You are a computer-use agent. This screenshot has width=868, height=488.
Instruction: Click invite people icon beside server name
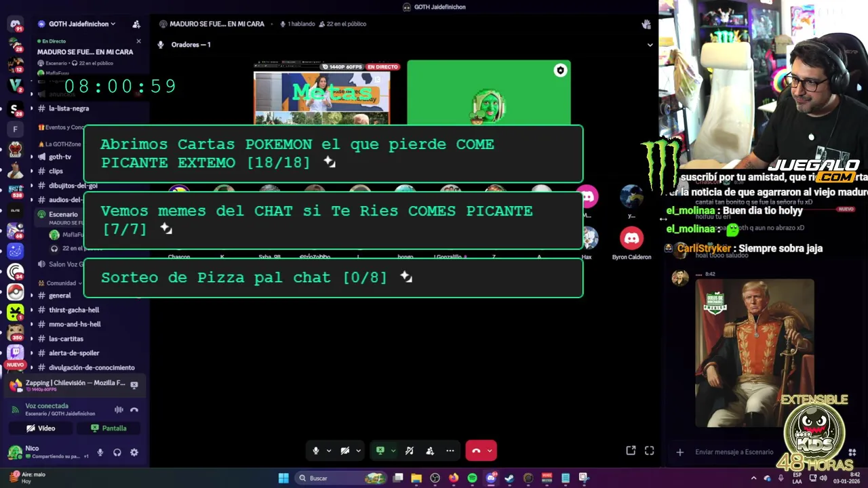pyautogui.click(x=136, y=24)
